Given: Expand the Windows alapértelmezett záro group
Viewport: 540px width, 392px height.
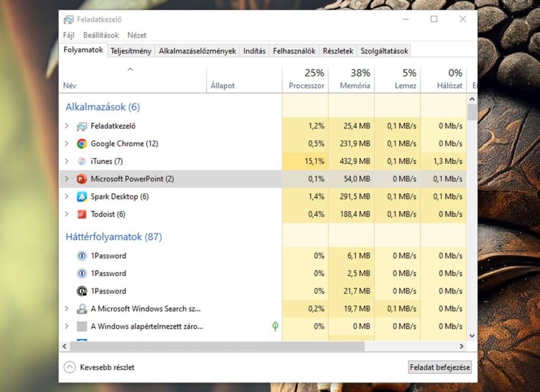Looking at the screenshot, I should click(67, 326).
